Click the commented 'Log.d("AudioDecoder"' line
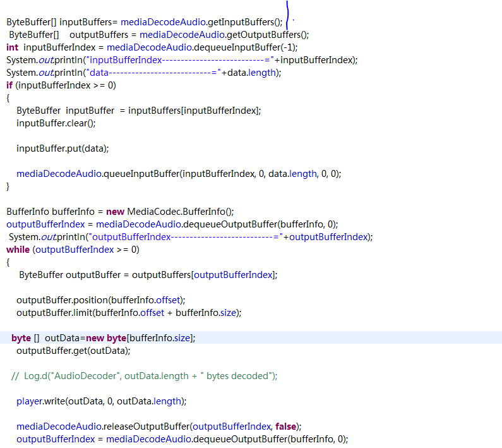The image size is (502, 448). [145, 376]
